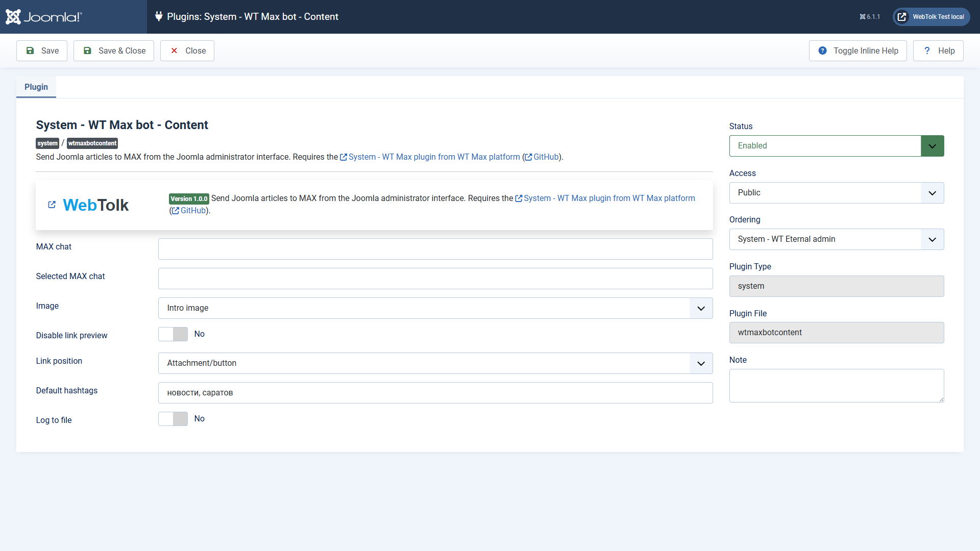Open the Ordering dropdown list
Screen dimensions: 980x551
point(837,239)
